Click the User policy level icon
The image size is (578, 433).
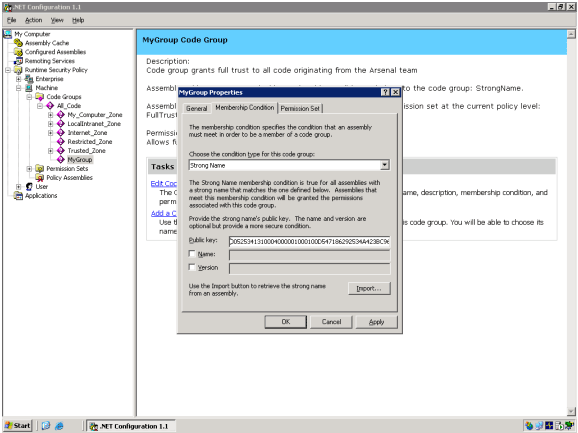click(x=29, y=186)
